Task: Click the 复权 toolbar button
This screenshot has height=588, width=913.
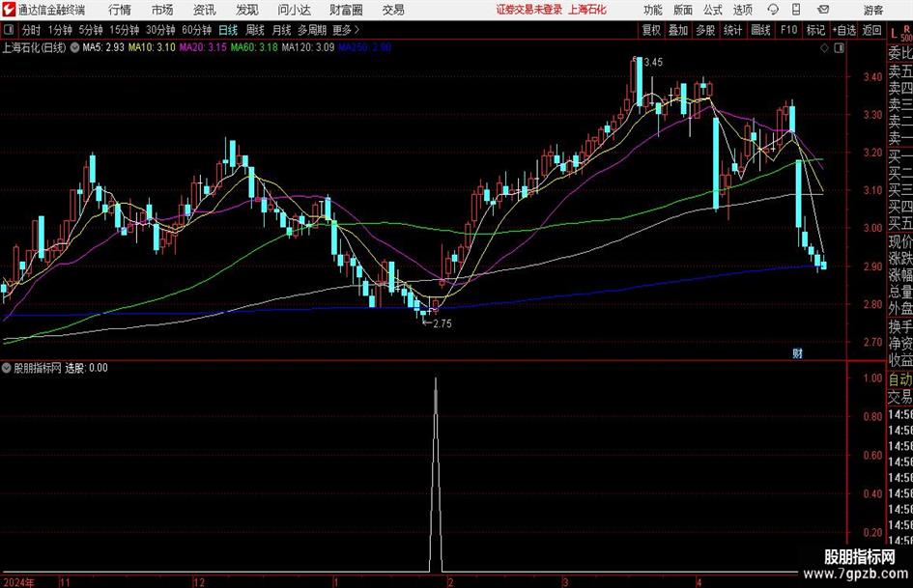Action: (x=651, y=30)
